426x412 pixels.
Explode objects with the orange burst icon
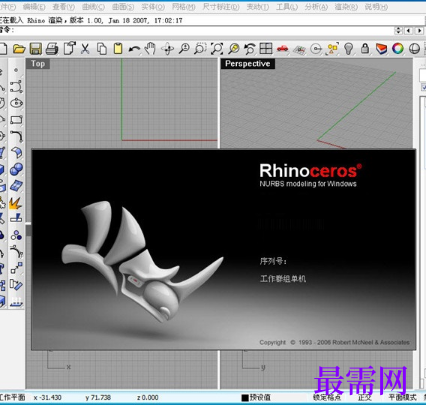coord(15,203)
